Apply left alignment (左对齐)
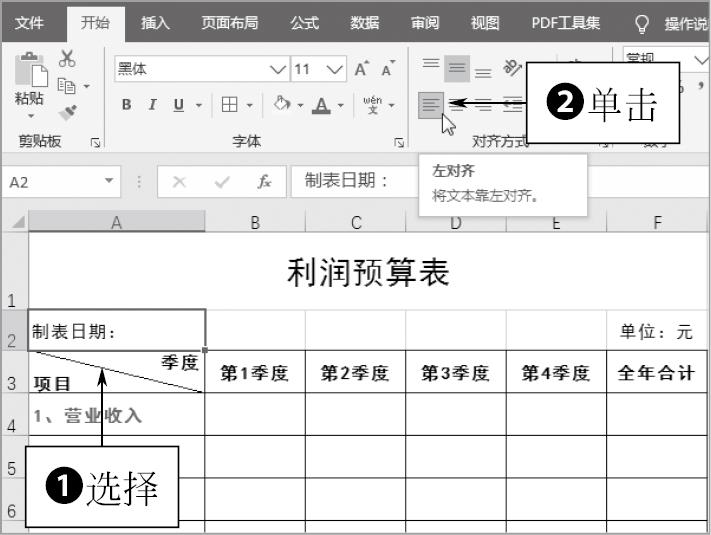The width and height of the screenshot is (711, 535). (x=430, y=105)
